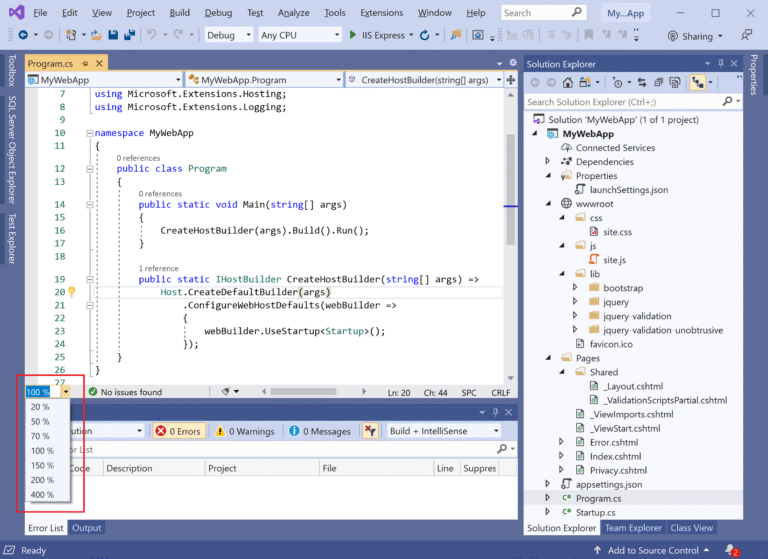The image size is (768, 559).
Task: Collapse the wwwroot folder node
Action: coord(548,203)
